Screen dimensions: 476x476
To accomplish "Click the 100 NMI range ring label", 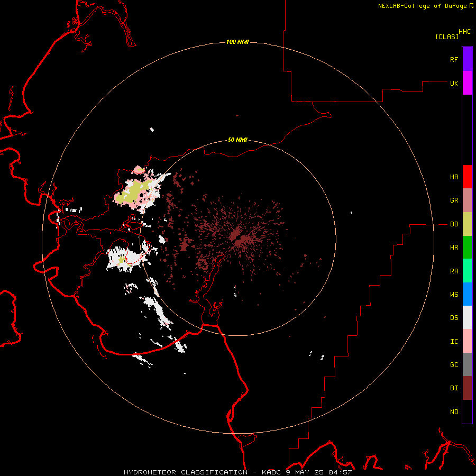I will pos(237,42).
